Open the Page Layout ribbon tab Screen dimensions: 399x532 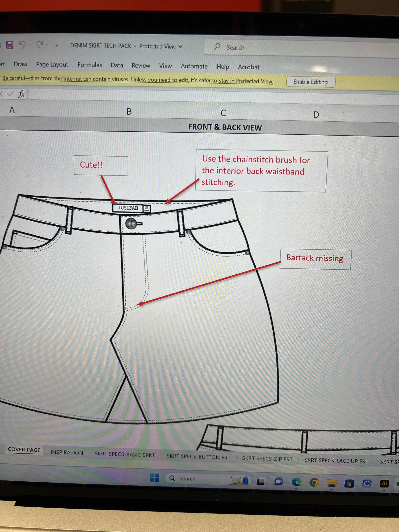52,64
